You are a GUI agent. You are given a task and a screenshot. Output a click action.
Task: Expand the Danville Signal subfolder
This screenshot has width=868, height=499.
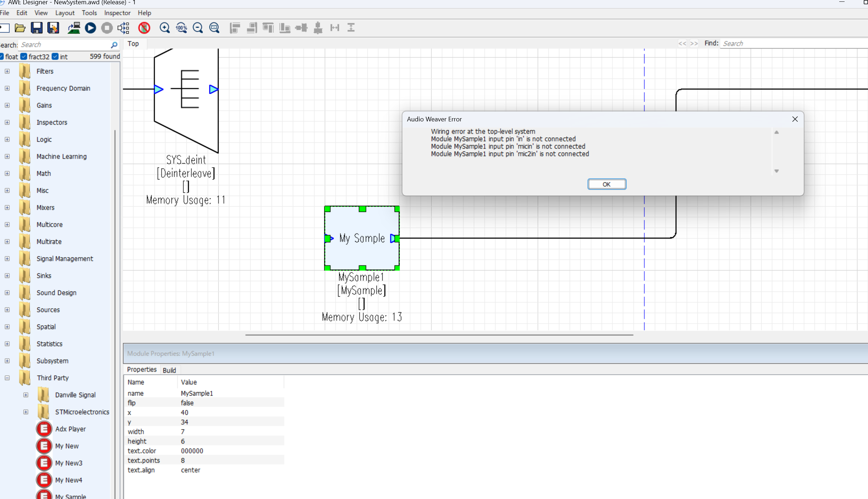26,395
